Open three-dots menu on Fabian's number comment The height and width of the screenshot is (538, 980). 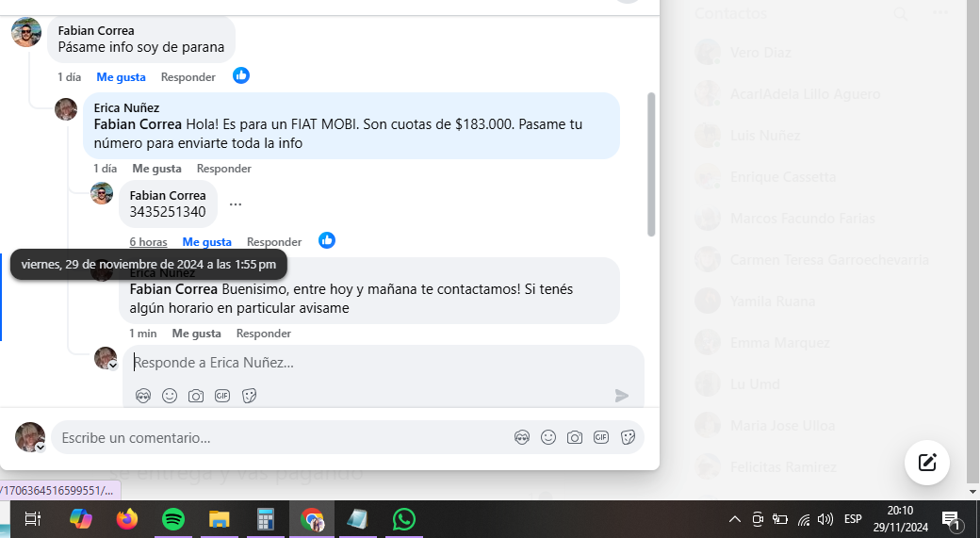click(x=235, y=204)
